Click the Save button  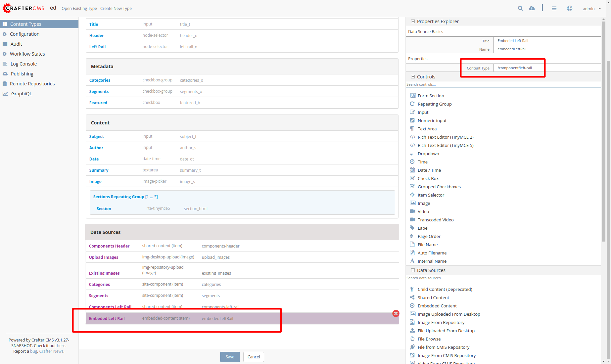(230, 357)
